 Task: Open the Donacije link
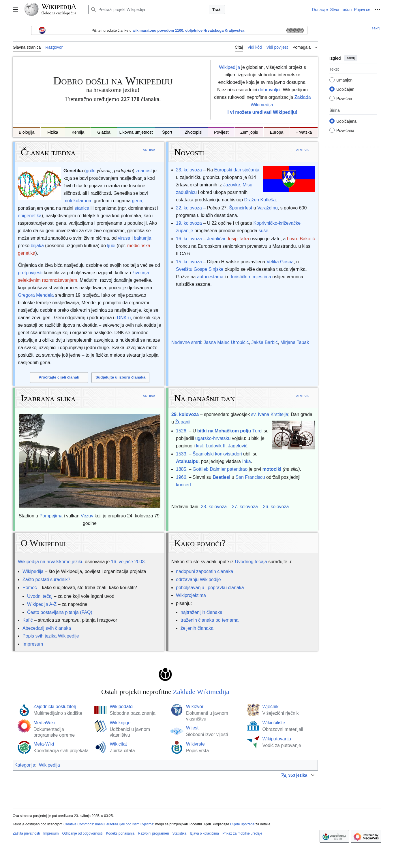(x=320, y=10)
